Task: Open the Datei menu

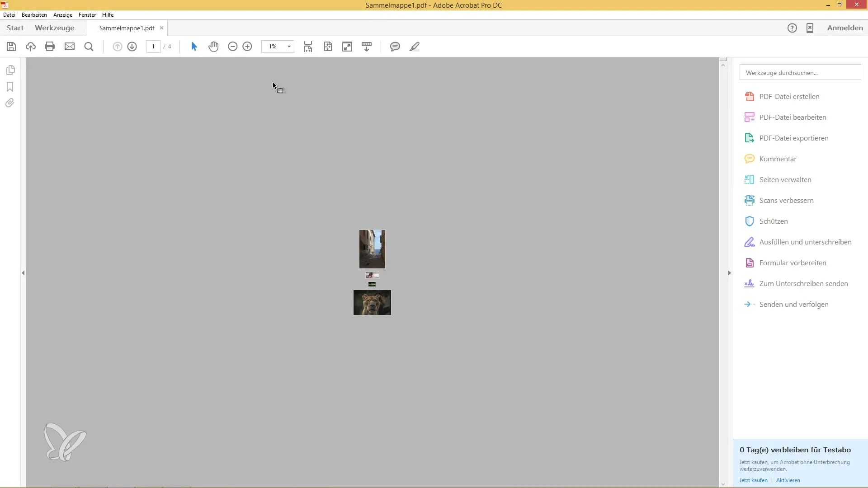Action: point(9,15)
